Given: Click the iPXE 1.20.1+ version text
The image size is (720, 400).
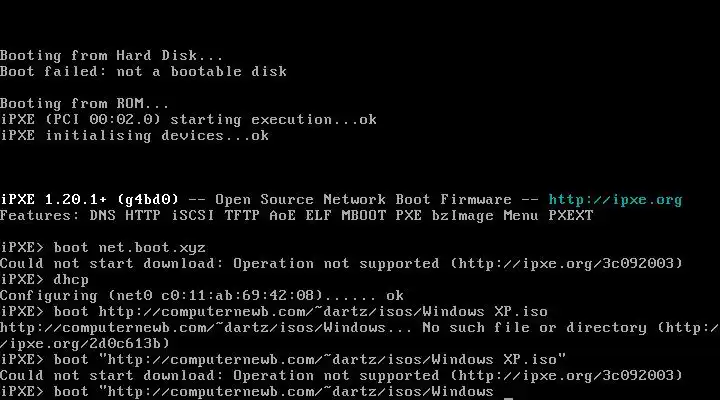Looking at the screenshot, I should click(x=53, y=199).
